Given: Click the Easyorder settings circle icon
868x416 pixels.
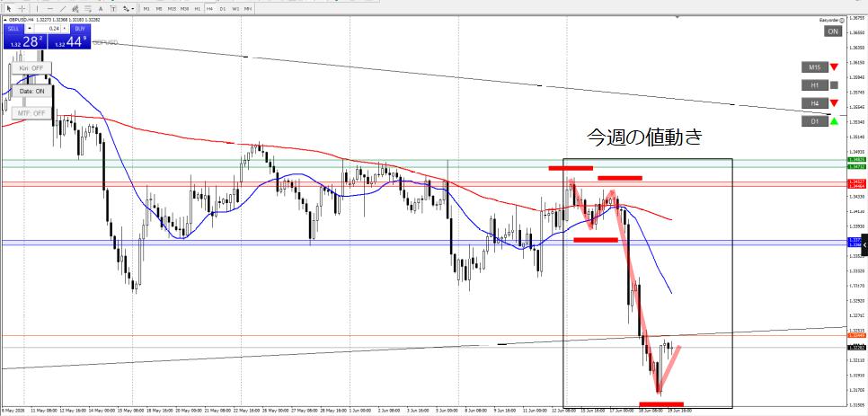Looking at the screenshot, I should tap(842, 20).
